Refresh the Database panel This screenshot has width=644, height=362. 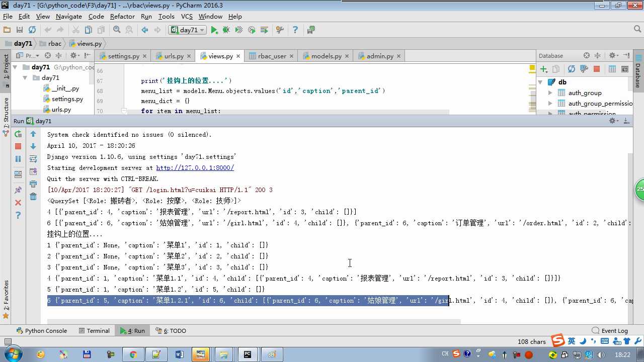[x=571, y=69]
